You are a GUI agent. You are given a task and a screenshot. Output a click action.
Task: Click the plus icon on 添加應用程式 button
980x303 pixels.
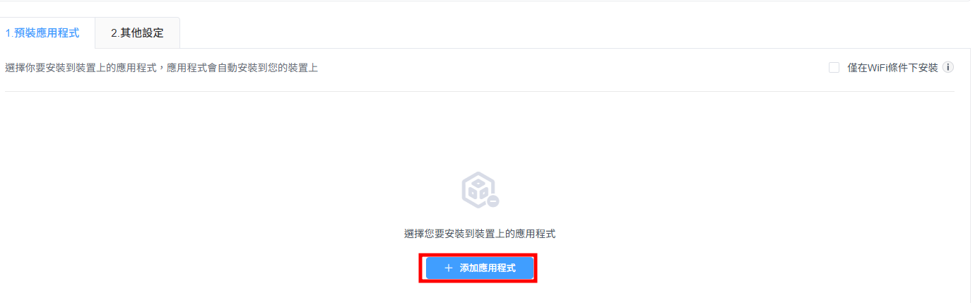point(448,268)
